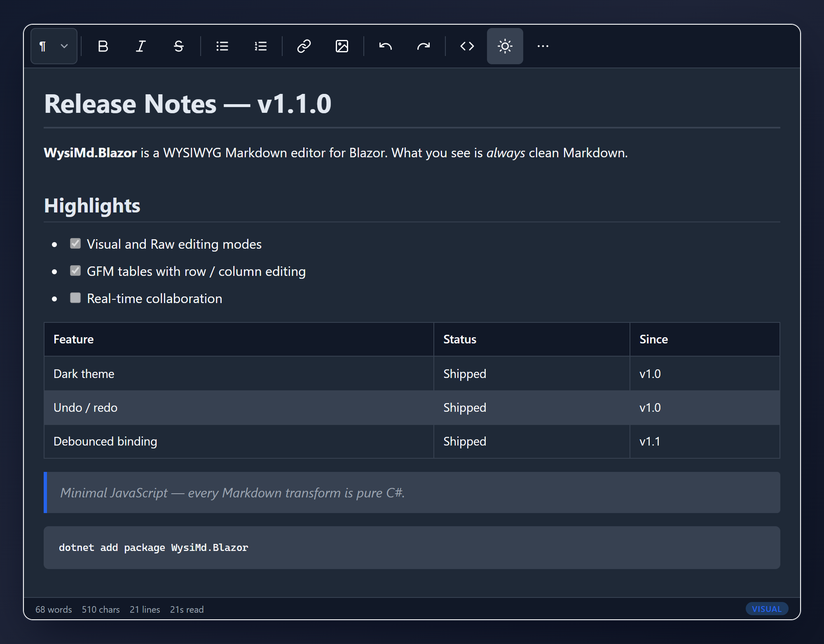The image size is (824, 644).
Task: Undo the last change
Action: click(x=386, y=46)
